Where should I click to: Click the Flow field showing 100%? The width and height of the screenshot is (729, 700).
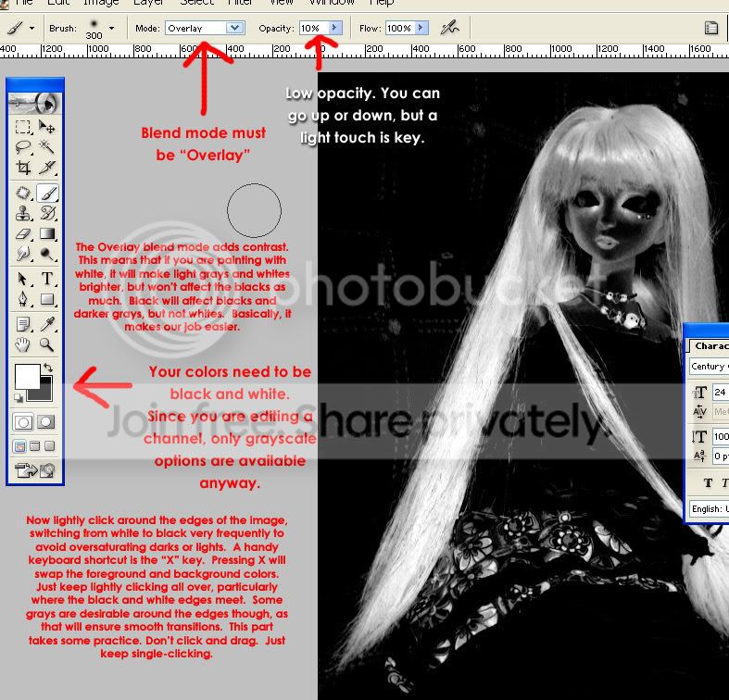[400, 28]
